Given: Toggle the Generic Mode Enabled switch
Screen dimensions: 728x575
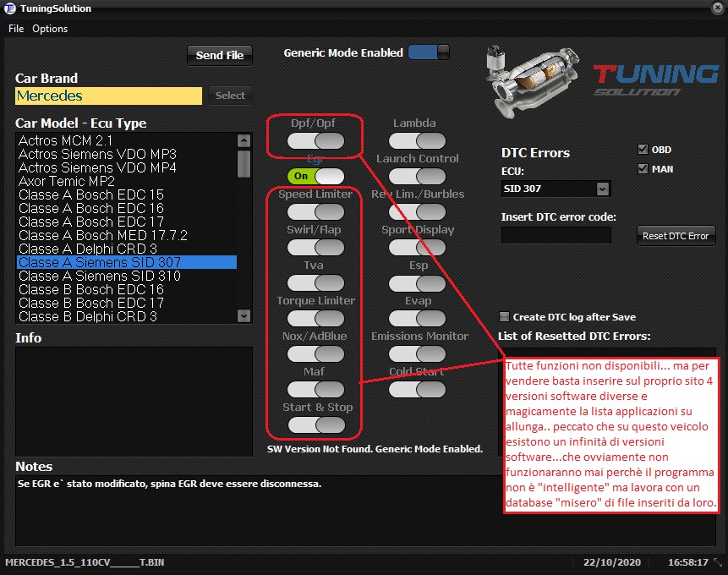Looking at the screenshot, I should point(429,52).
